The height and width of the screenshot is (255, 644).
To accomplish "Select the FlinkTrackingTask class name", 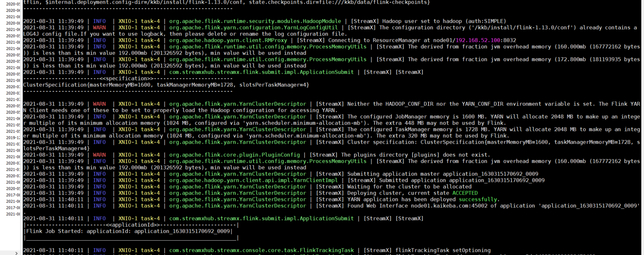I will 327,250.
